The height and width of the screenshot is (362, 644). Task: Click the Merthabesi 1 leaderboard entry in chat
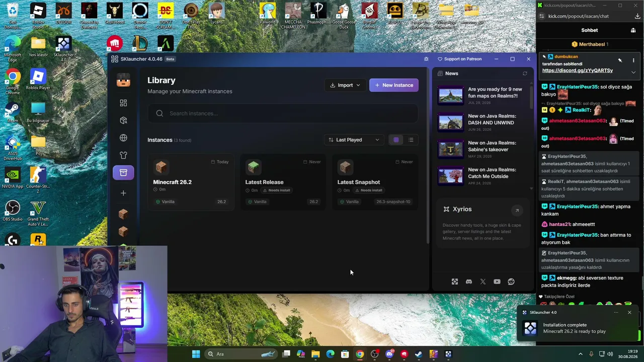590,44
